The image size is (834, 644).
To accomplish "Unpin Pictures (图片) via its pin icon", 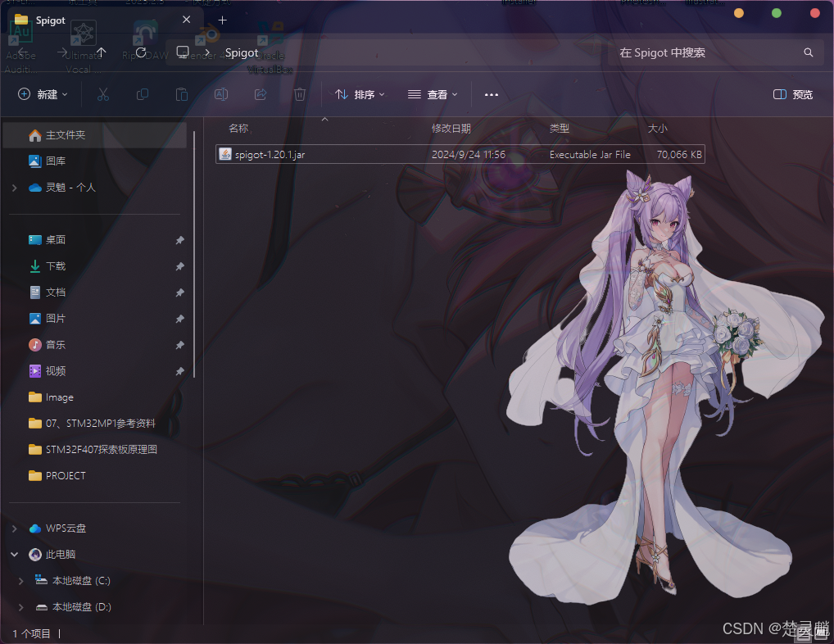I will pyautogui.click(x=179, y=319).
